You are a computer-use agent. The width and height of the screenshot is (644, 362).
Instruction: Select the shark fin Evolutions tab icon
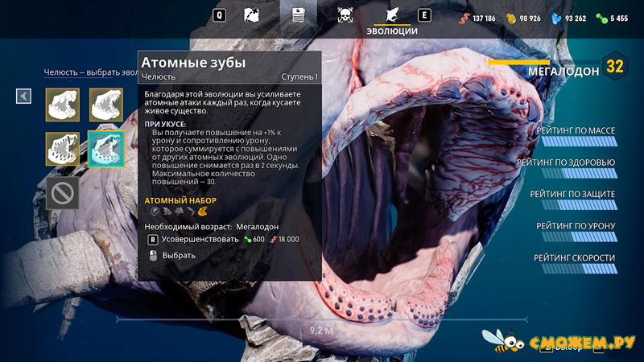[x=392, y=15]
